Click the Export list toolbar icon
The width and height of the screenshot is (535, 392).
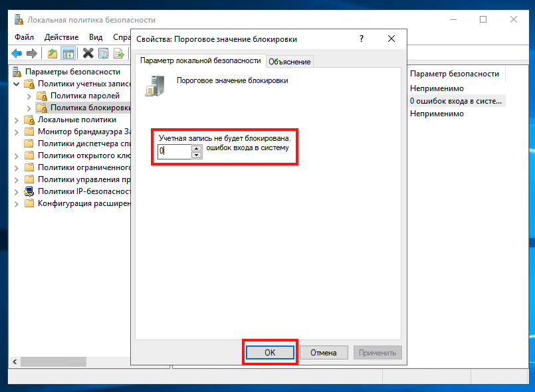click(x=118, y=53)
